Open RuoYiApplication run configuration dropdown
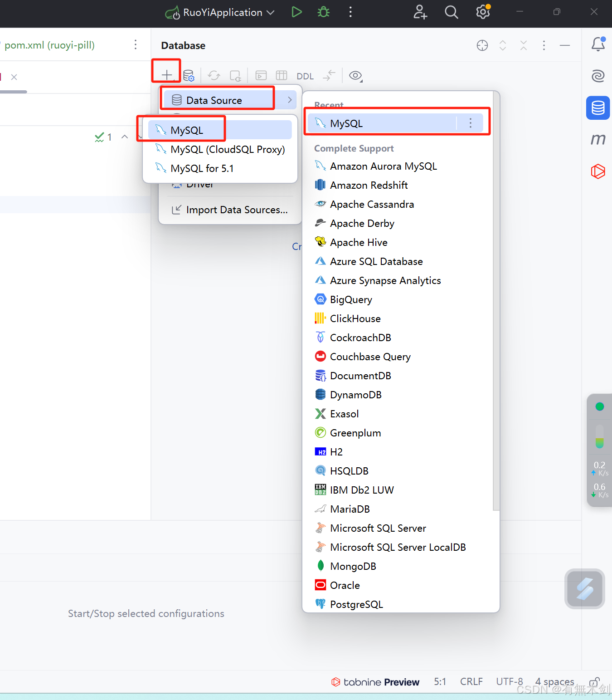This screenshot has height=700, width=612. click(220, 12)
